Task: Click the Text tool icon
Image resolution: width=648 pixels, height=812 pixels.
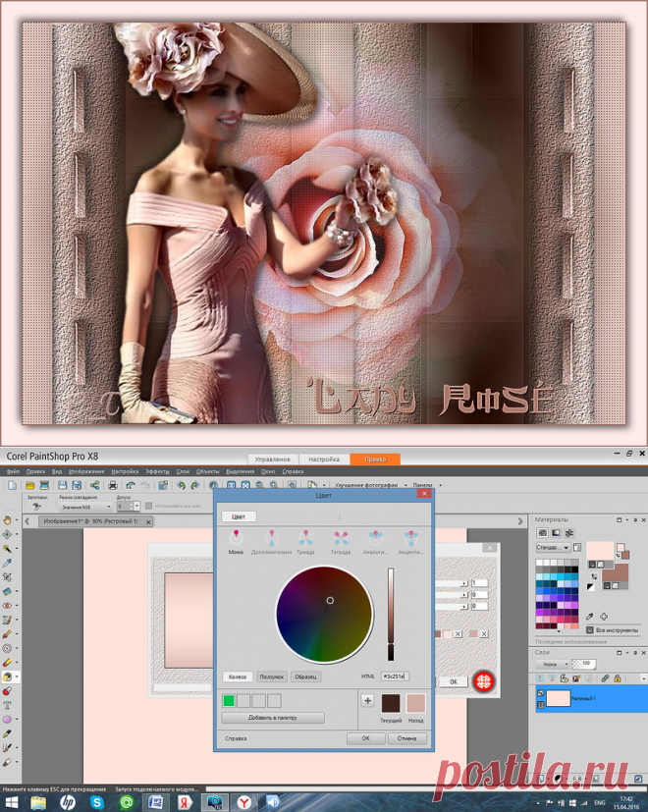Action: (8, 705)
